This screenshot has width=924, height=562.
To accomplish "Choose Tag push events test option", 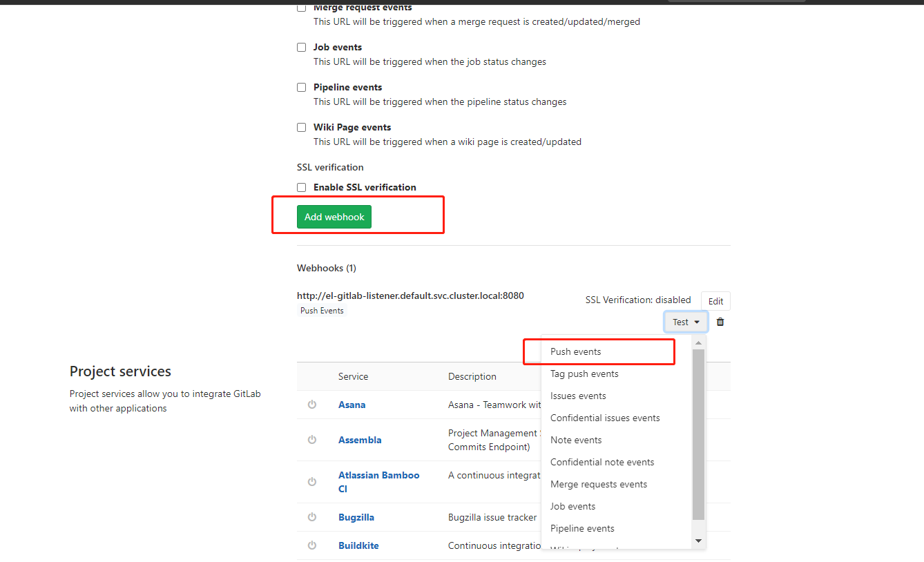I will tap(584, 374).
